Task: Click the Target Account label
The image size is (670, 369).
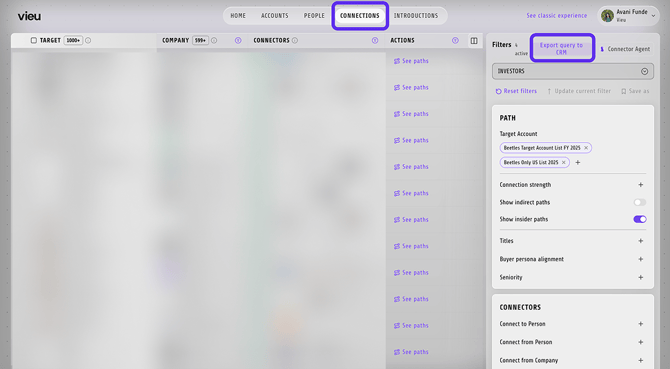Action: point(518,134)
